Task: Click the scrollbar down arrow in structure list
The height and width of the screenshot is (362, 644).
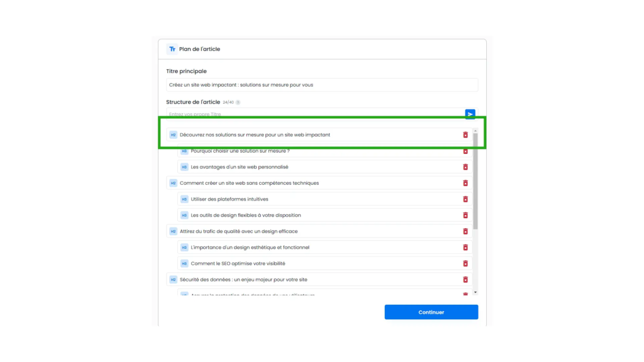Action: [475, 292]
